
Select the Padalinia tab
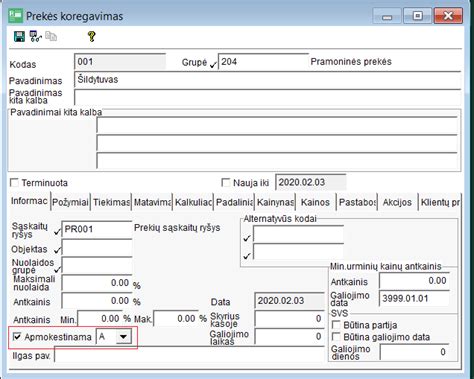234,202
